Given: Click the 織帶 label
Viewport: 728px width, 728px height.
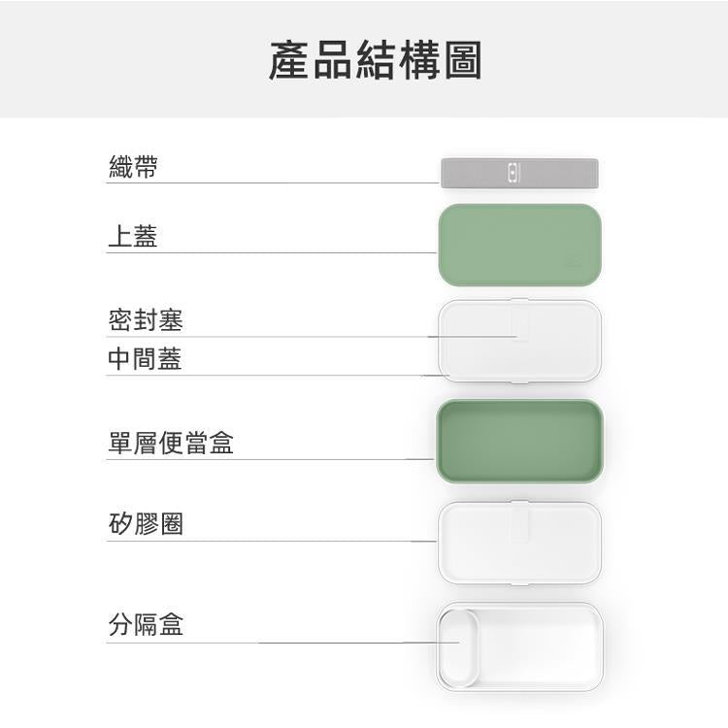Looking at the screenshot, I should 132,168.
